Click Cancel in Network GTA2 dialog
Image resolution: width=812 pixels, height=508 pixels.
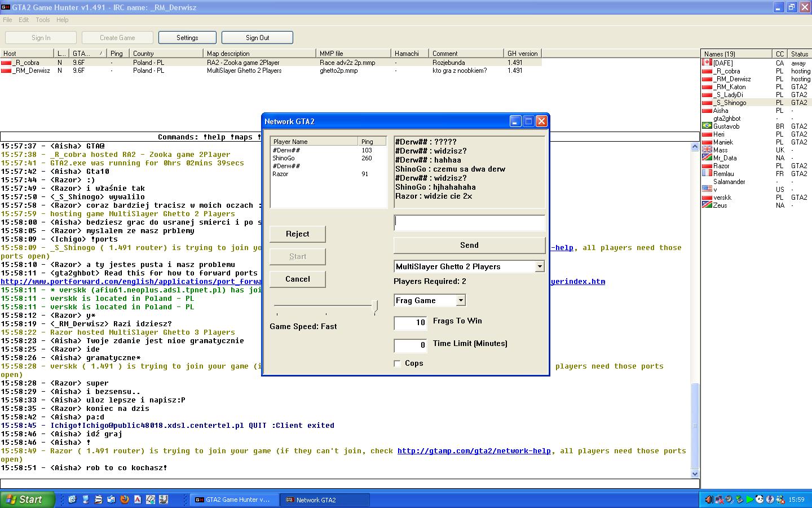pyautogui.click(x=298, y=279)
